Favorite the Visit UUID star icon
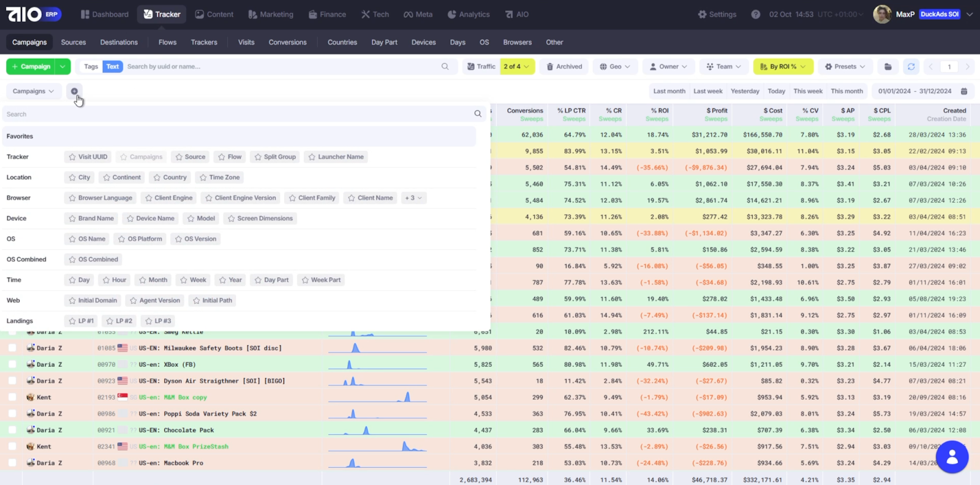This screenshot has width=980, height=485. [x=72, y=157]
